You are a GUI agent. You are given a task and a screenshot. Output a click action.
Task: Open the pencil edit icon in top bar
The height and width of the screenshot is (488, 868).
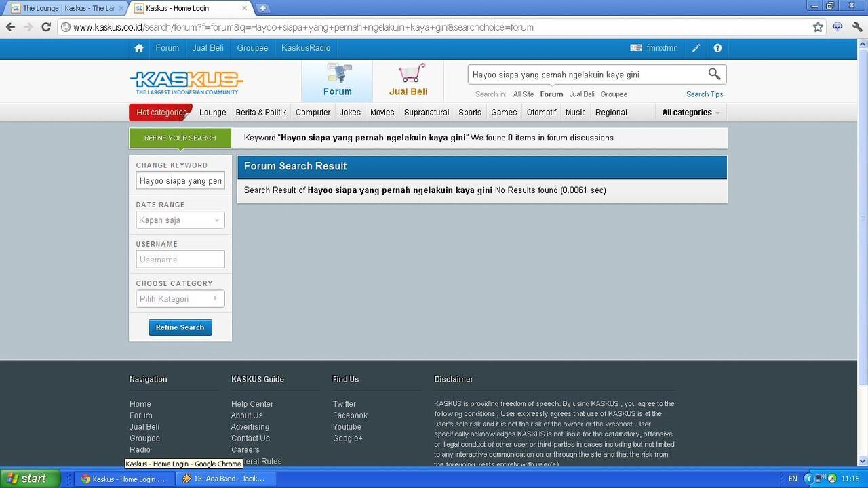tap(696, 48)
